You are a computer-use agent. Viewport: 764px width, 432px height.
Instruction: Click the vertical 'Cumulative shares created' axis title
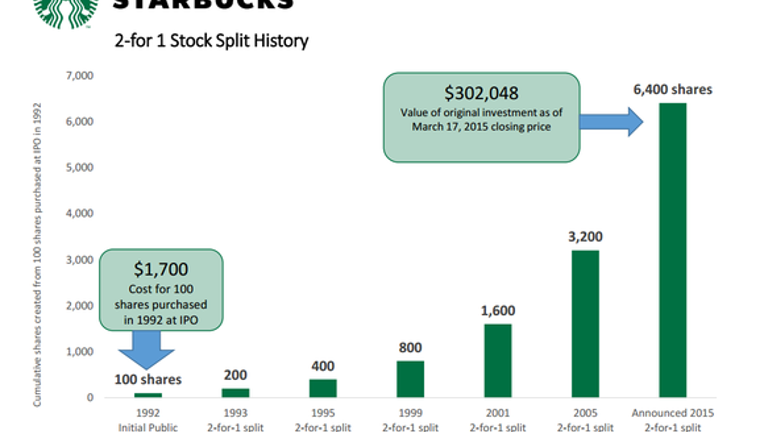pos(37,255)
